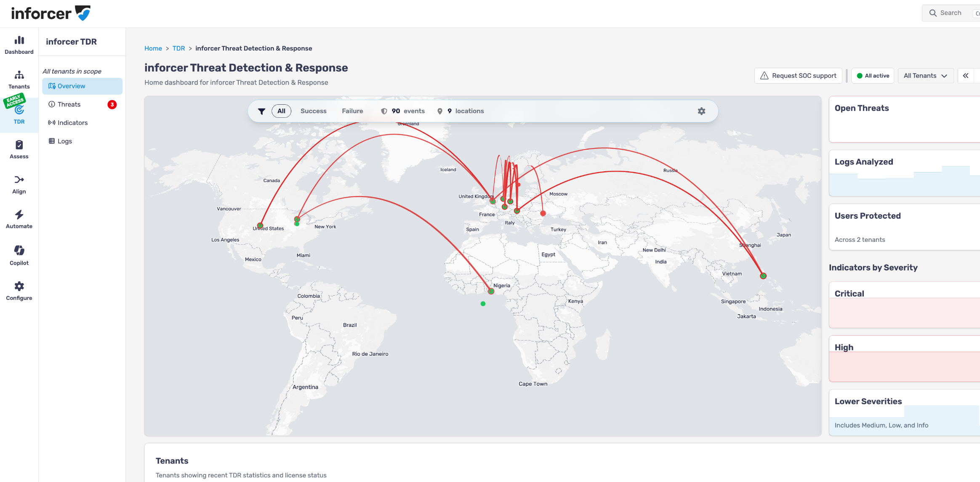Click the Miami map label
Screen dimensions: 980x482
pos(303,255)
